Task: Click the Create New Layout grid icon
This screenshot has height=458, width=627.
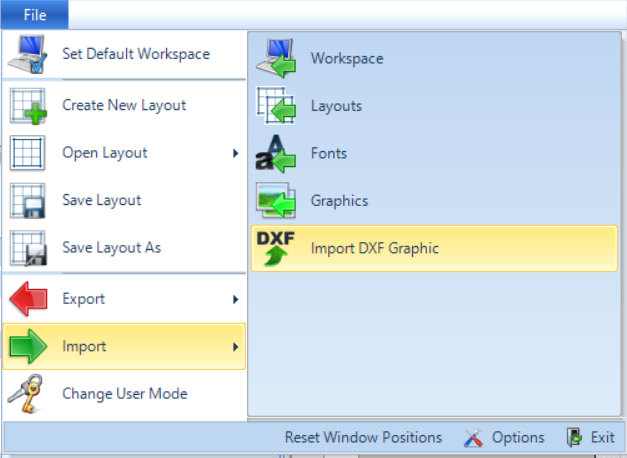Action: pyautogui.click(x=28, y=105)
